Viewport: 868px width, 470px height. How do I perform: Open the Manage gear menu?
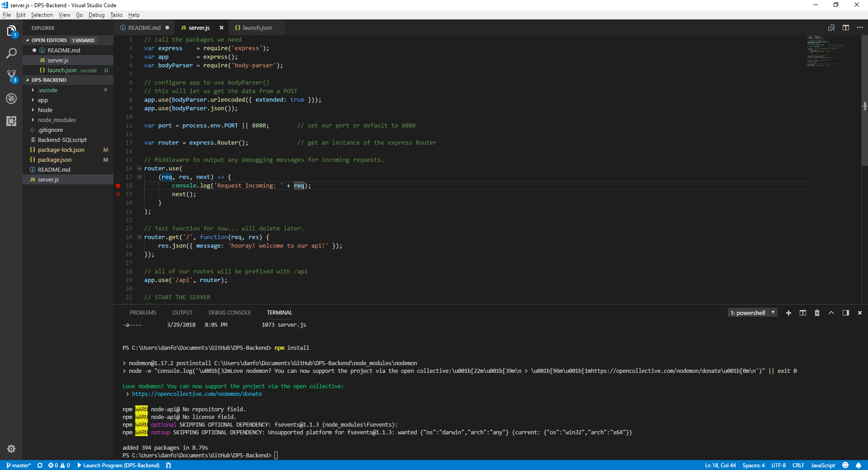click(x=11, y=449)
